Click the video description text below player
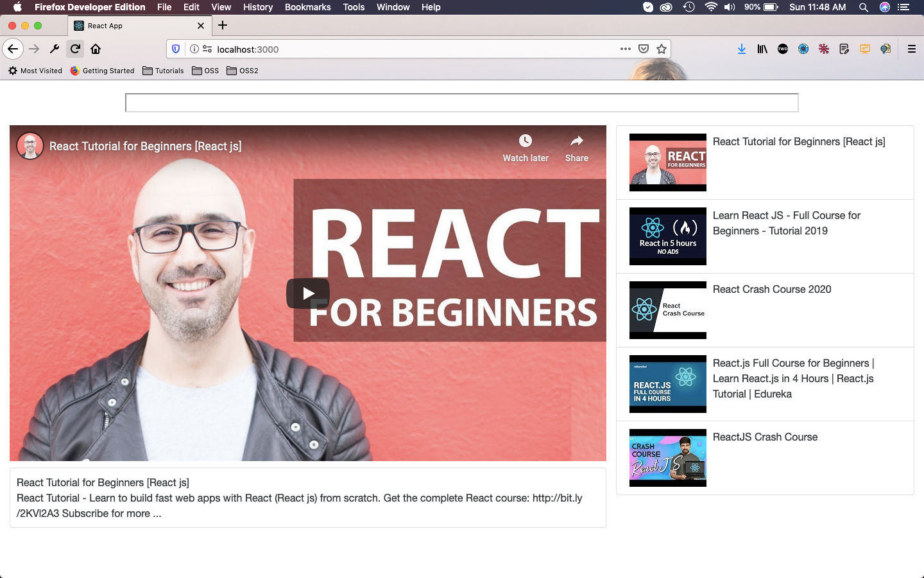Screen dimensions: 924x578 [300, 506]
